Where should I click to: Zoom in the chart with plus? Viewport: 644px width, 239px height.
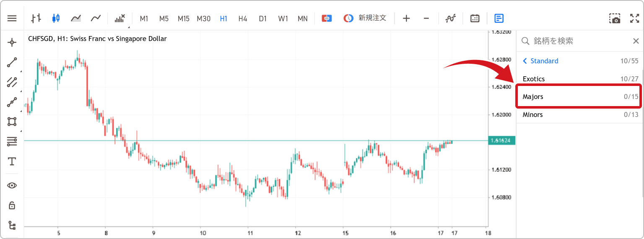point(406,18)
